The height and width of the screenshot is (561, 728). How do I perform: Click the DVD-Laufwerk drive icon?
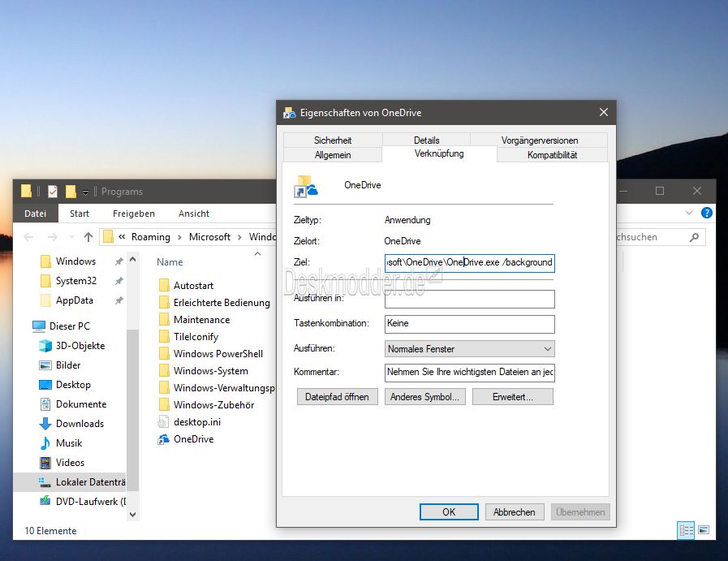pyautogui.click(x=45, y=501)
